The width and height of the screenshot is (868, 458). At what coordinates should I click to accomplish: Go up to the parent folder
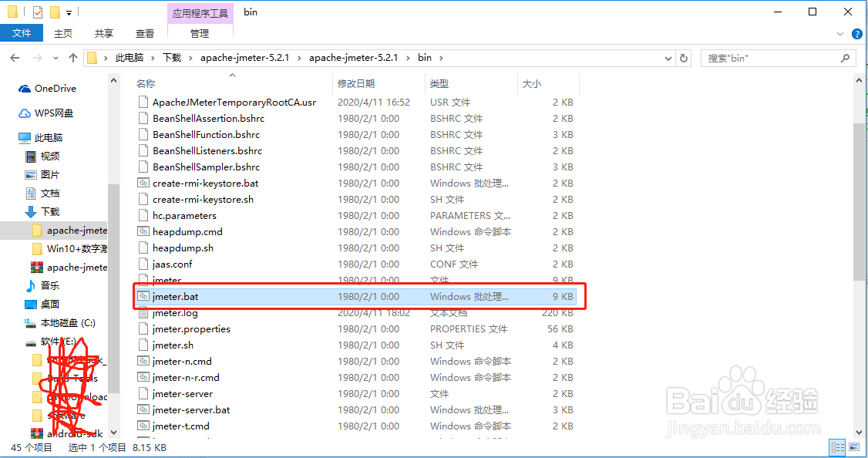click(72, 57)
